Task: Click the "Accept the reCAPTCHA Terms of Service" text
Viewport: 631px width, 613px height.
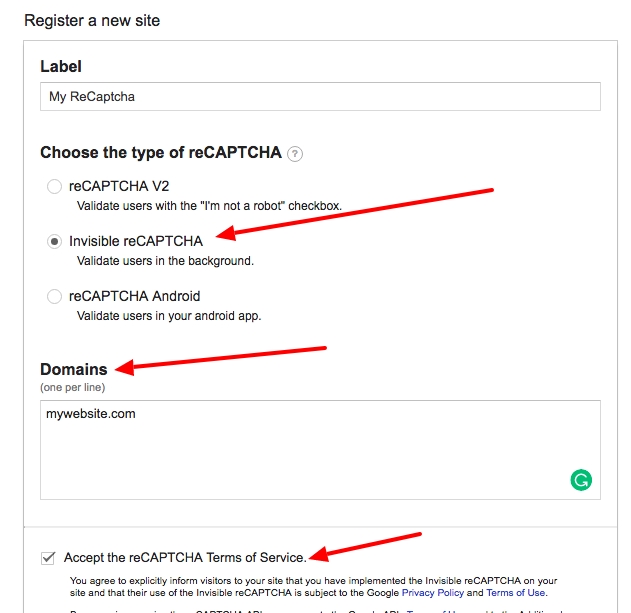Action: (x=186, y=558)
